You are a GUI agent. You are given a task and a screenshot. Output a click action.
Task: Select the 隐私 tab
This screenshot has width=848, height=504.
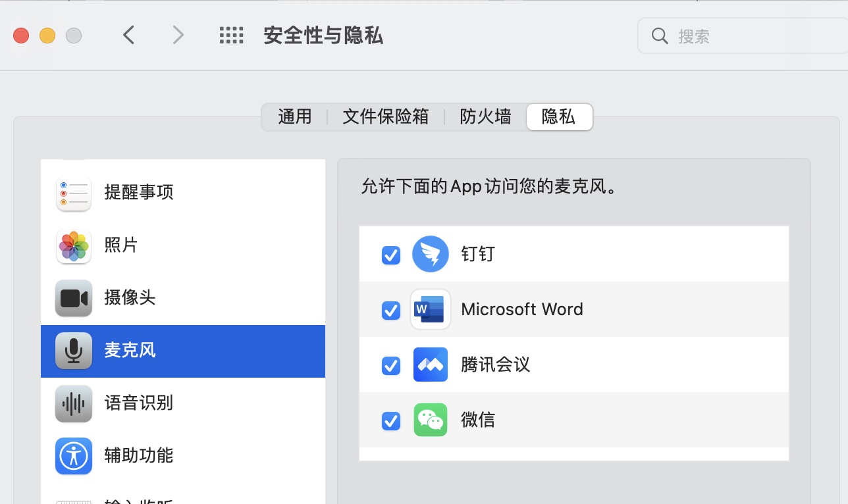559,117
